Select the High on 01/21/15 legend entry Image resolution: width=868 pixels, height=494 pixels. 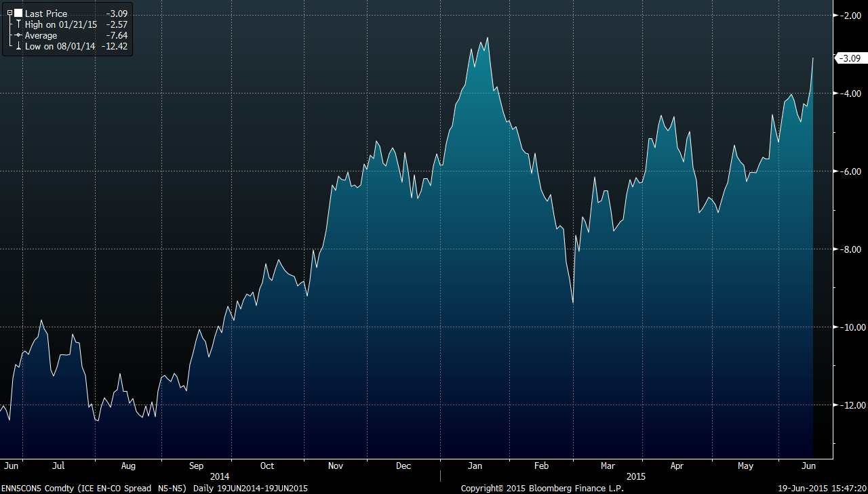pyautogui.click(x=62, y=24)
